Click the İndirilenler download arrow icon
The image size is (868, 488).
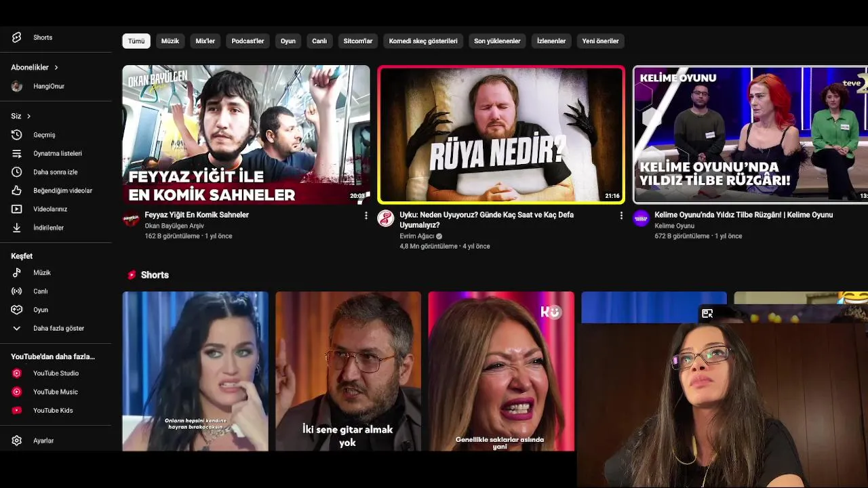click(x=17, y=228)
